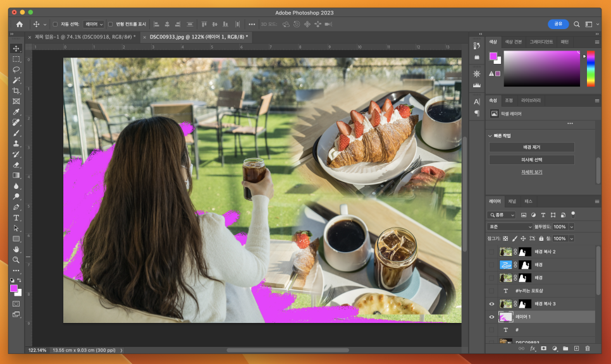Collapse the 빠른 작업 section

pyautogui.click(x=490, y=136)
